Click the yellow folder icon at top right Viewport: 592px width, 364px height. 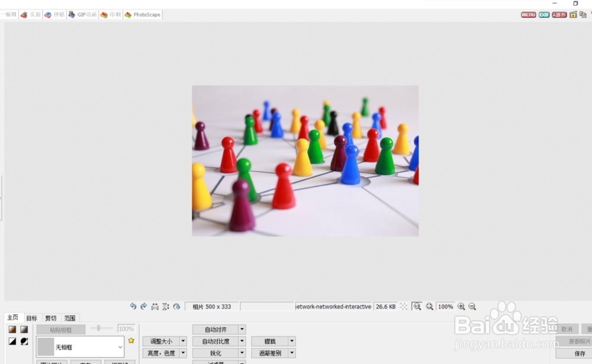click(x=573, y=15)
